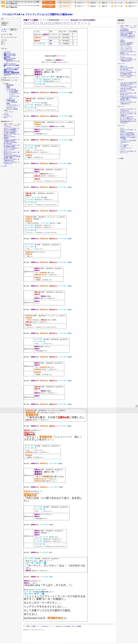138x644 pixels.
Task: Open カオスバトルロイヤル in the menu
Action: pos(10,64)
